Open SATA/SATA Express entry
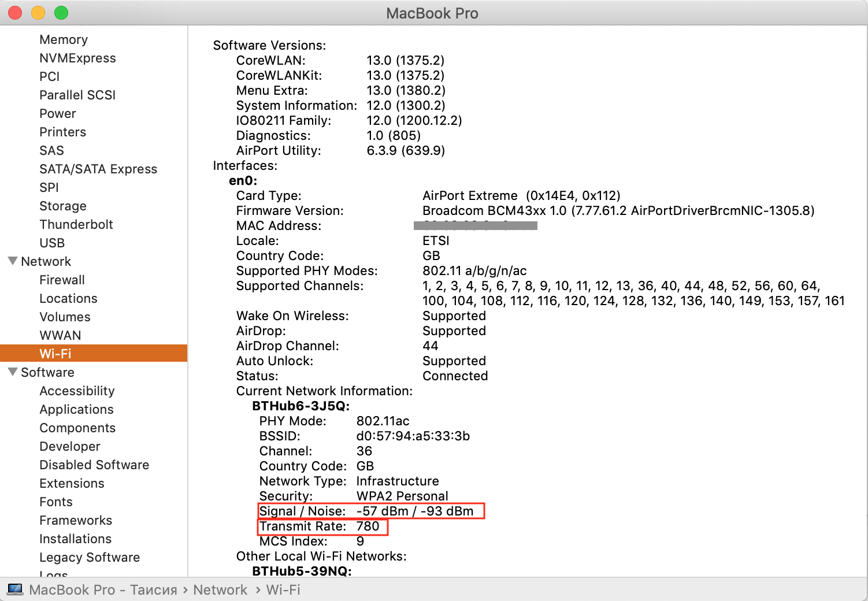 click(x=98, y=169)
